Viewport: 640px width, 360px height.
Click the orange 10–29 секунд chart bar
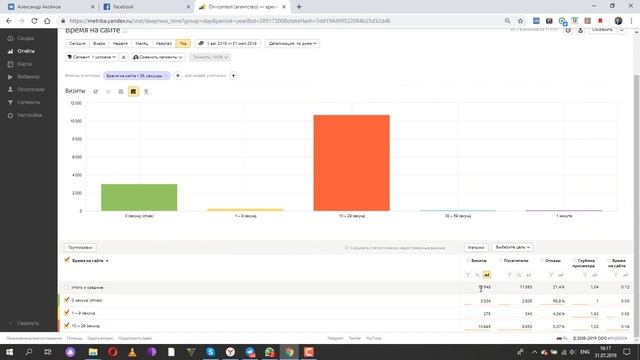click(351, 163)
